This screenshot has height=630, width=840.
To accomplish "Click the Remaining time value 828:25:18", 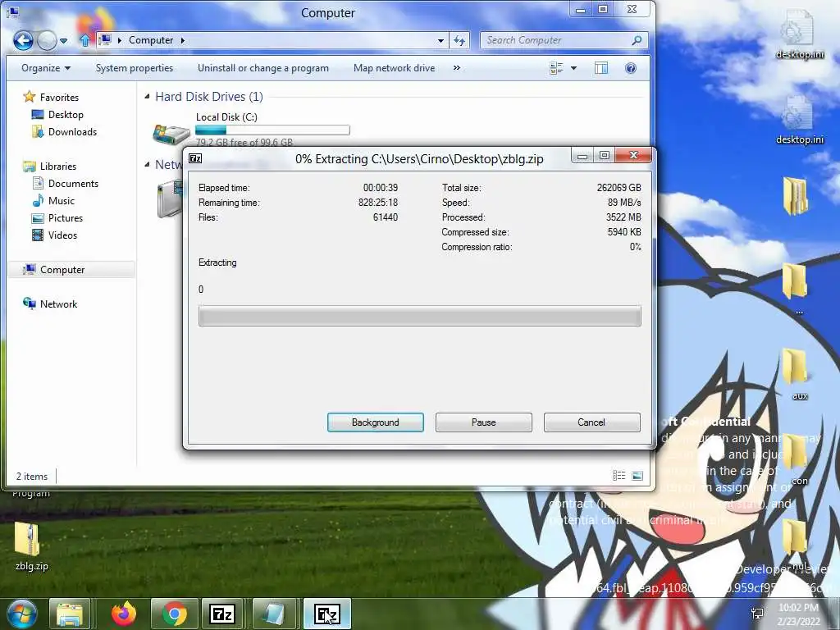I will tap(377, 203).
